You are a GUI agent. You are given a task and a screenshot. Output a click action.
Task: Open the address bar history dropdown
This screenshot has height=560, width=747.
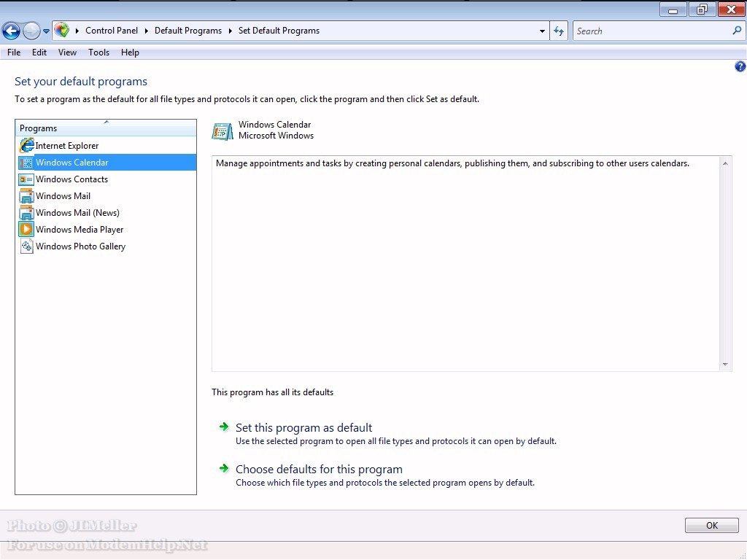(x=542, y=31)
